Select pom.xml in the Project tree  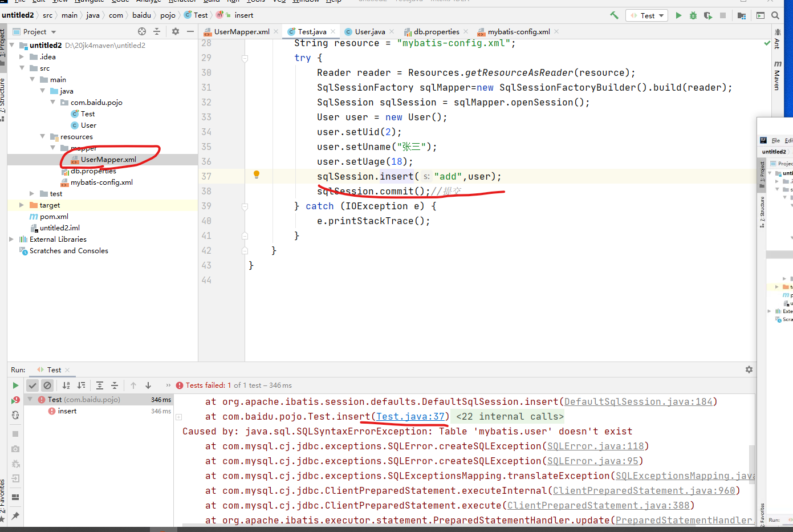pos(54,216)
